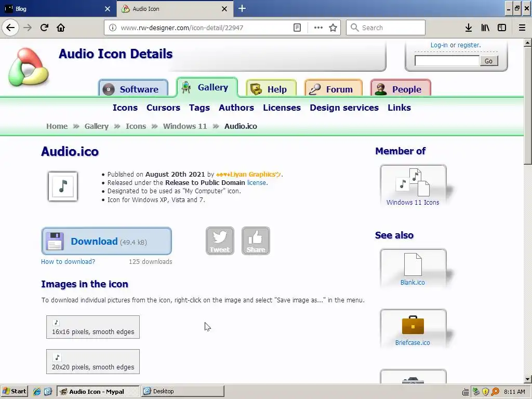Screen dimensions: 532x399
Task: Toggle reader view icon
Action: pos(297,28)
